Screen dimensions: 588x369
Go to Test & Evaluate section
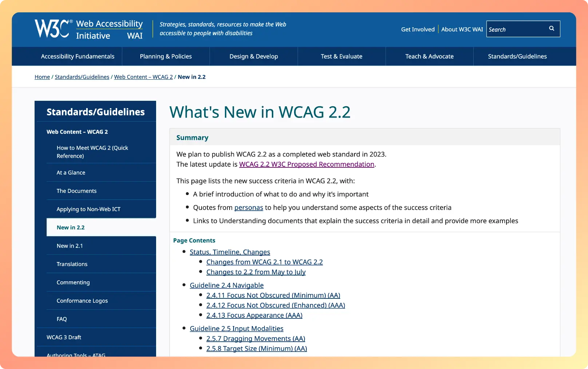[341, 56]
